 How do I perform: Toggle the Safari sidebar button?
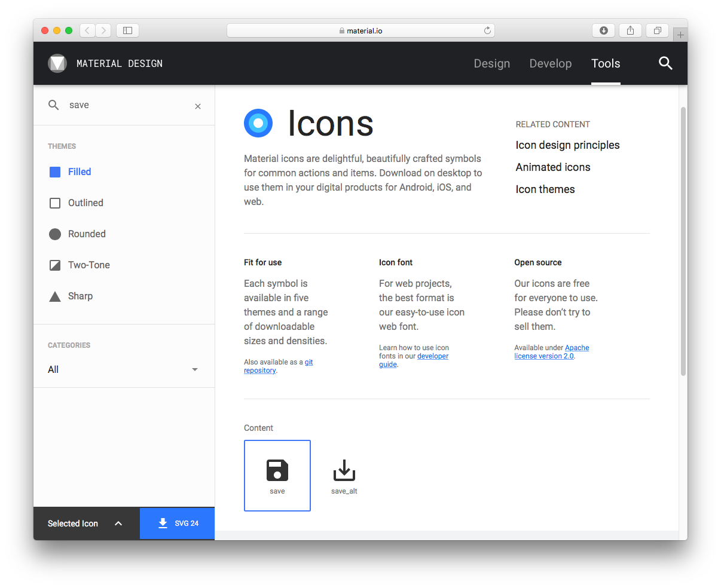click(x=127, y=30)
